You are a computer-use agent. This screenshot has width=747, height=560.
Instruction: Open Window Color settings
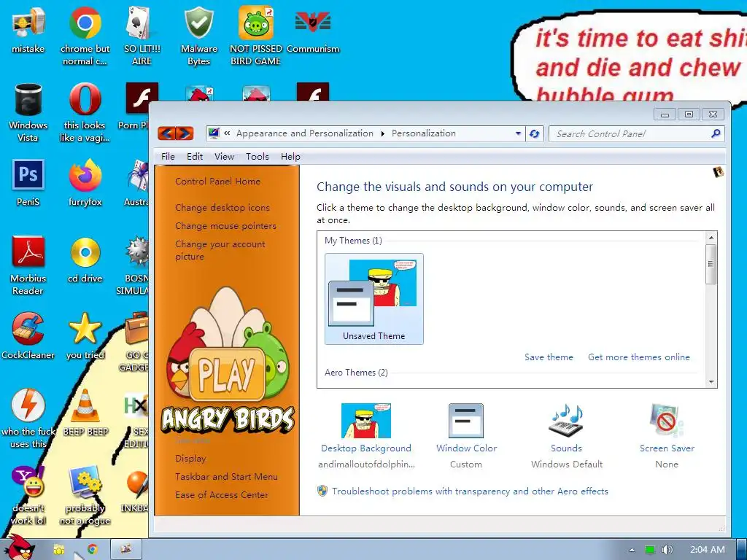[466, 436]
